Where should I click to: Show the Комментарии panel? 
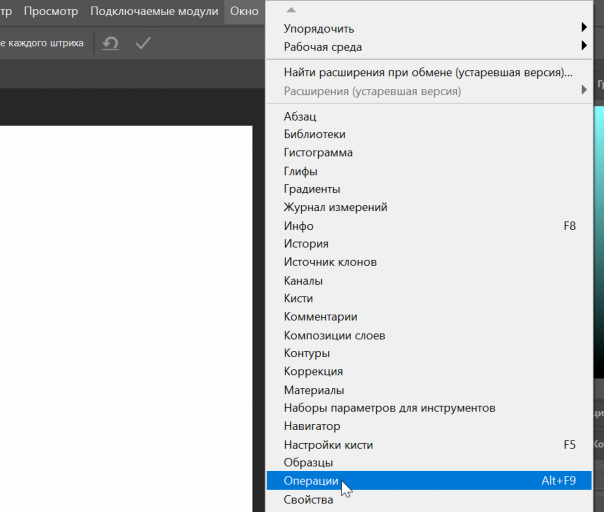click(429, 317)
